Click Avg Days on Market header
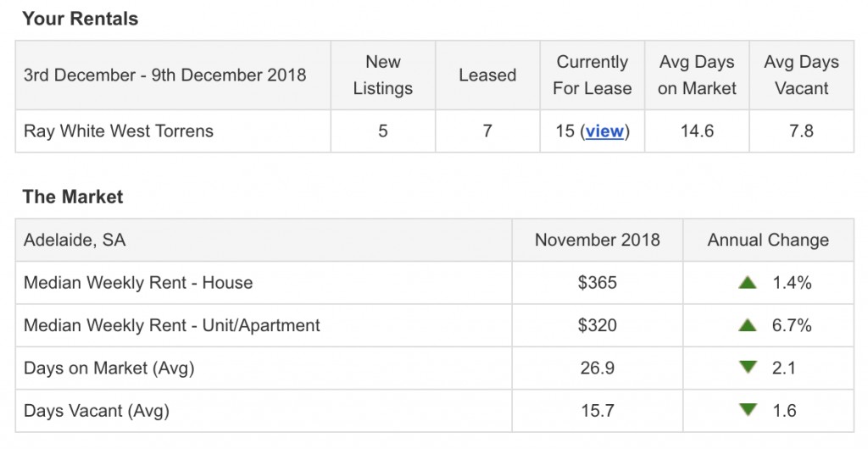This screenshot has width=868, height=449. (x=697, y=75)
